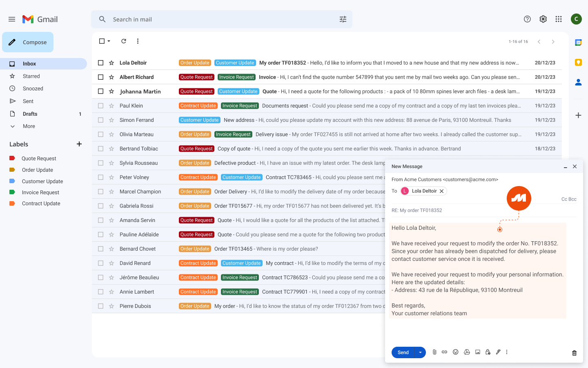Filter by Invoice Request label
588x368 pixels.
[x=40, y=193]
